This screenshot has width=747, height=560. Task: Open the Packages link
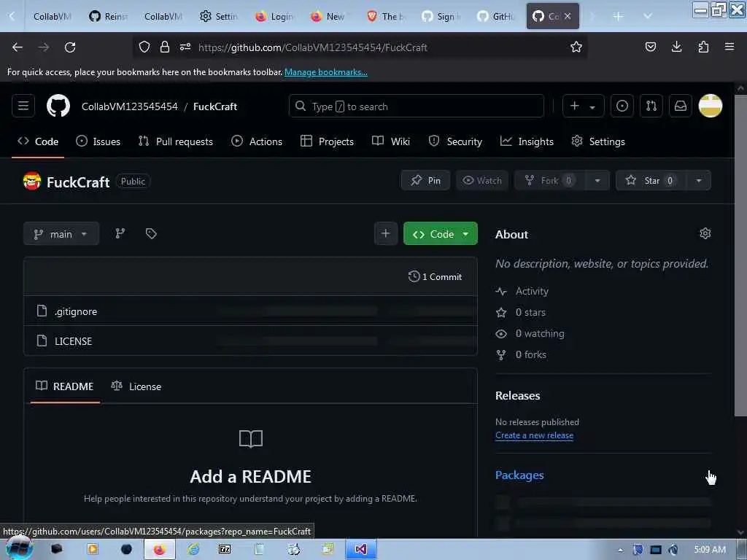(x=519, y=475)
